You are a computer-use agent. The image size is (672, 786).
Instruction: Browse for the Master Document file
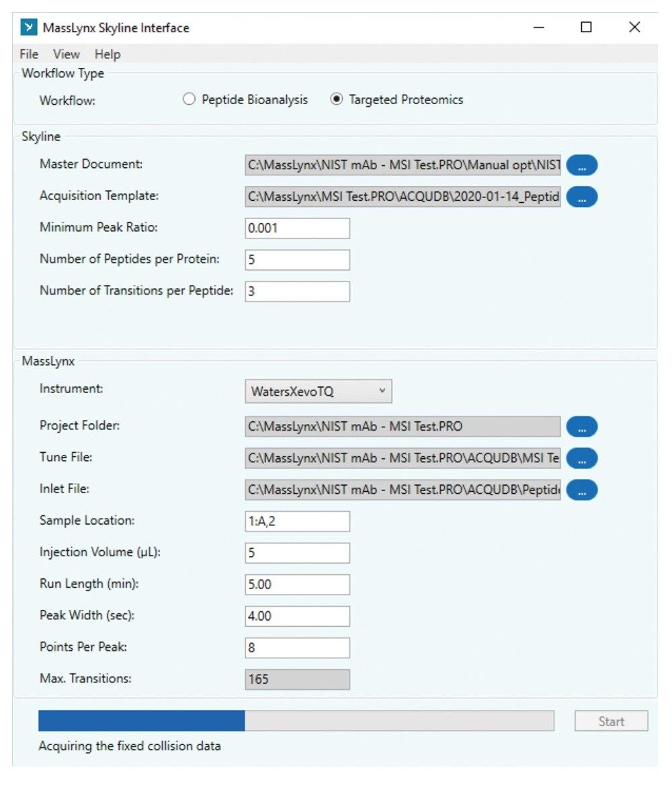click(x=582, y=165)
